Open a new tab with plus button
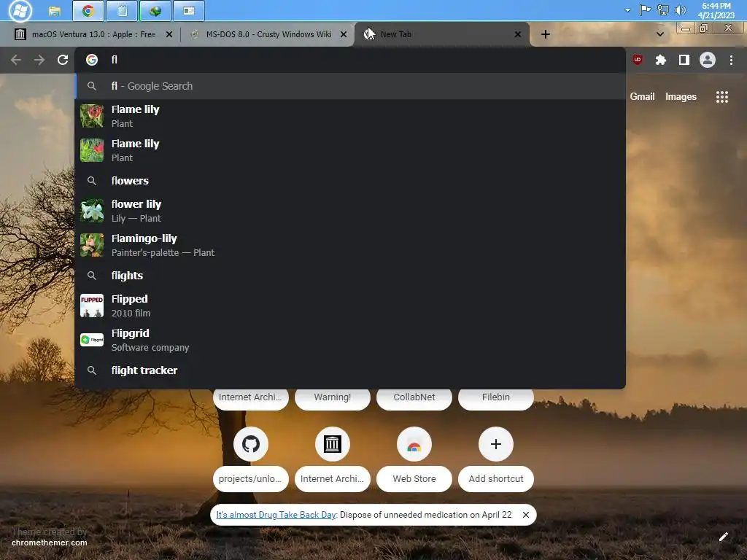 pyautogui.click(x=546, y=34)
